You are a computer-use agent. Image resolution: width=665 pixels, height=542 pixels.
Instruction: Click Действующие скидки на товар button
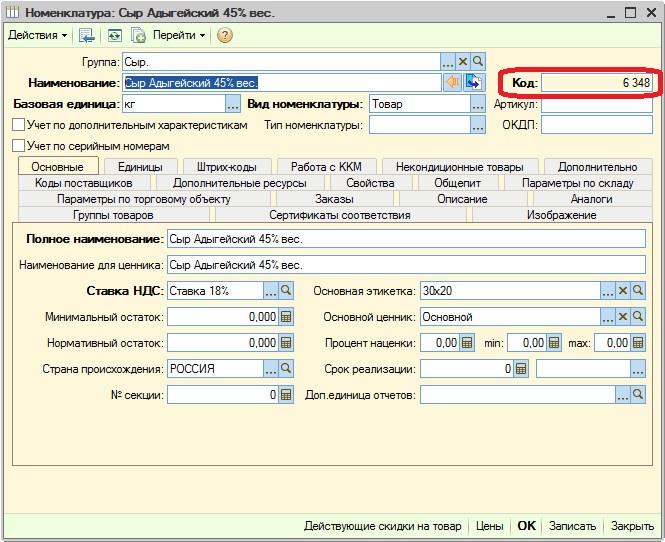click(383, 526)
